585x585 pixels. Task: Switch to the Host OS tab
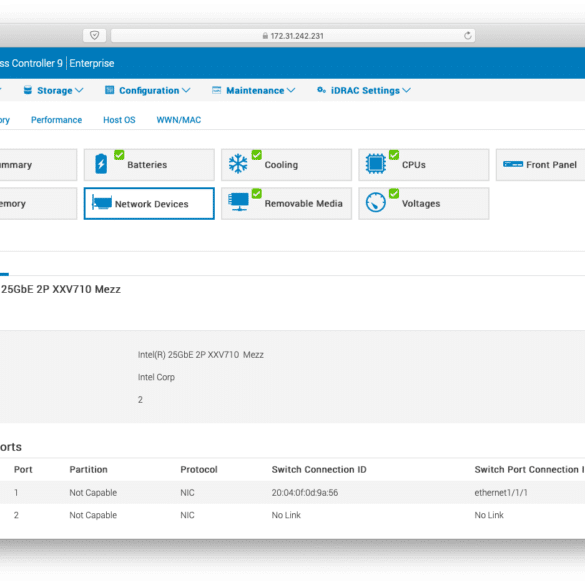(x=119, y=120)
